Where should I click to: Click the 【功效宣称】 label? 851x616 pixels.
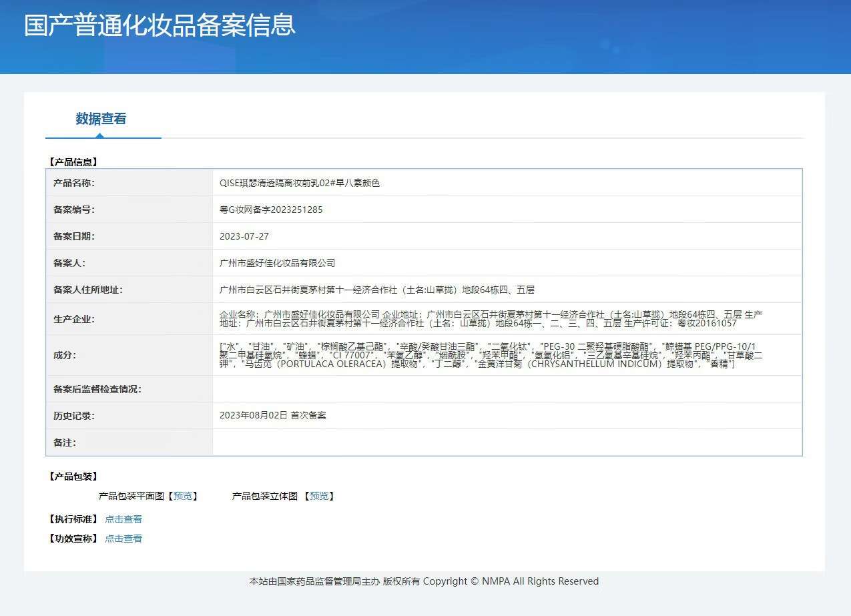[x=73, y=539]
